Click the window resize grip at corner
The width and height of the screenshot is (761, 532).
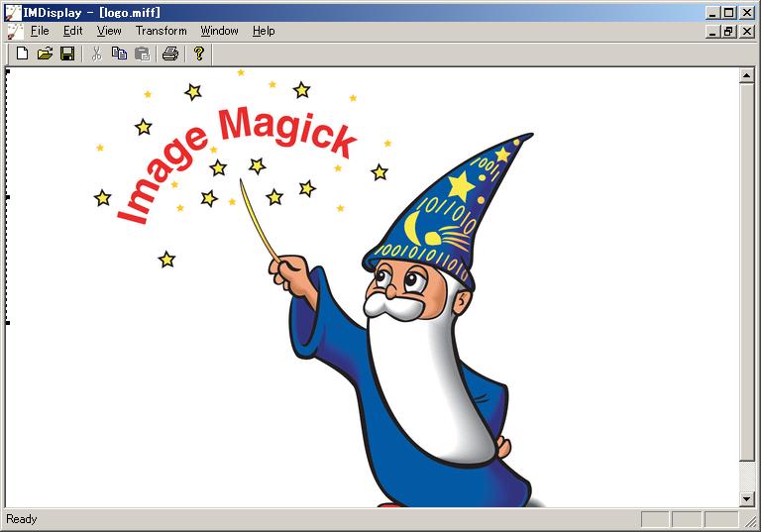point(750,520)
